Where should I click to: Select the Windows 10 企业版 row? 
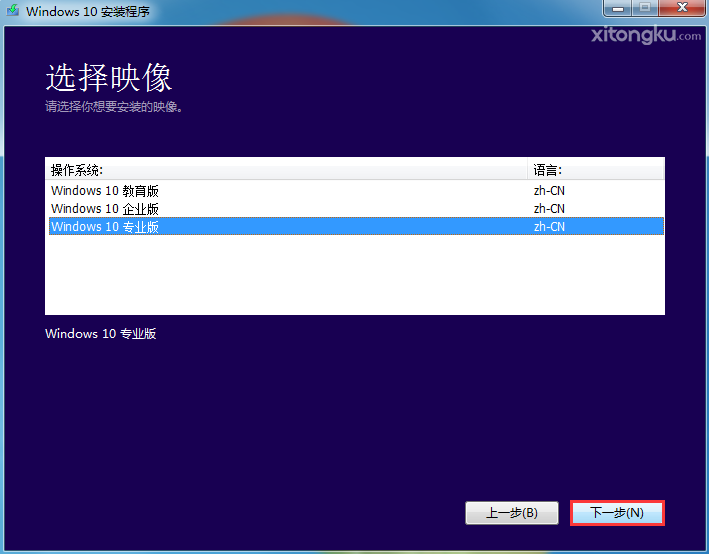[356, 208]
